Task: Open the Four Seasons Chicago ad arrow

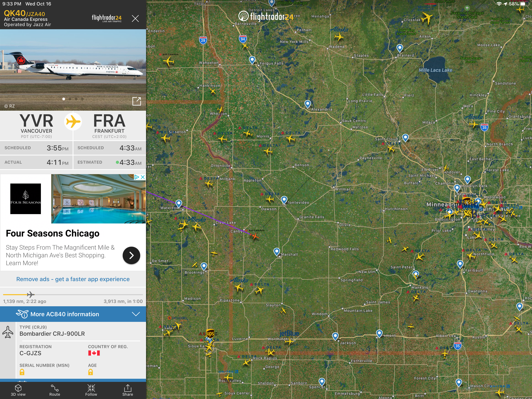Action: click(x=131, y=255)
